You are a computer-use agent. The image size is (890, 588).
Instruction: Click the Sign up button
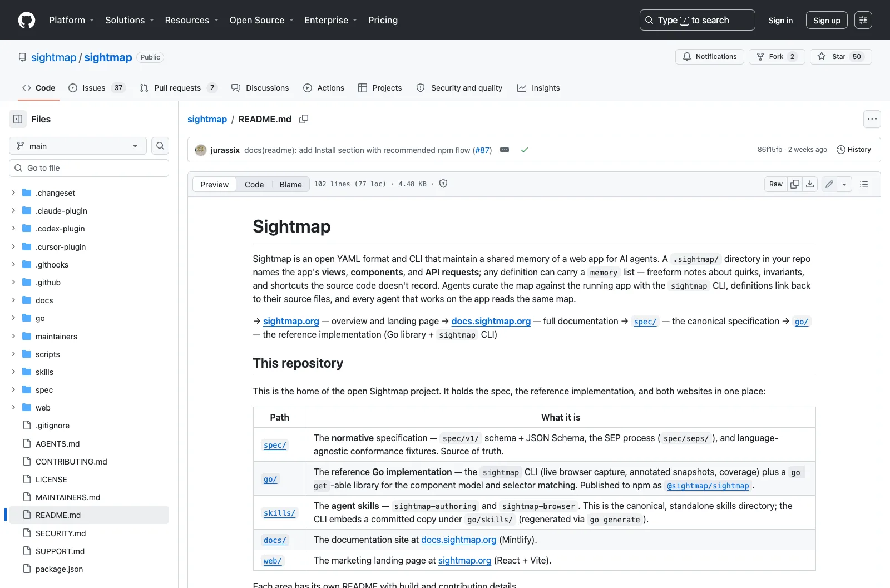point(827,21)
